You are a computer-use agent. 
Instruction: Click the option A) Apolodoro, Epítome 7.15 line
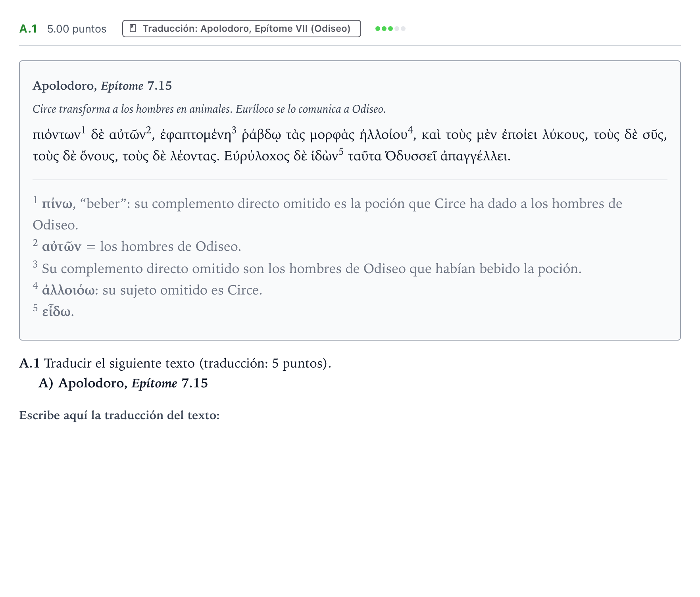pyautogui.click(x=123, y=383)
